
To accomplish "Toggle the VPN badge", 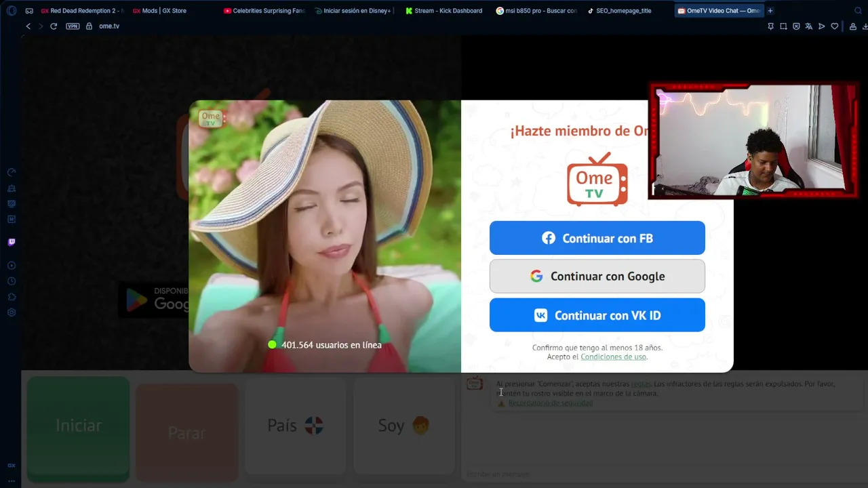I will tap(73, 26).
